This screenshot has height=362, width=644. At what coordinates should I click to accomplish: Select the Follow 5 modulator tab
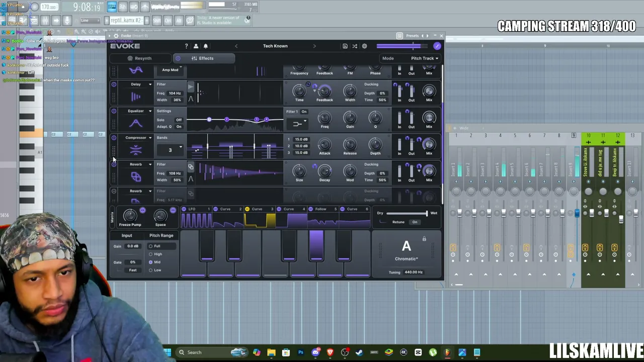coord(323,209)
